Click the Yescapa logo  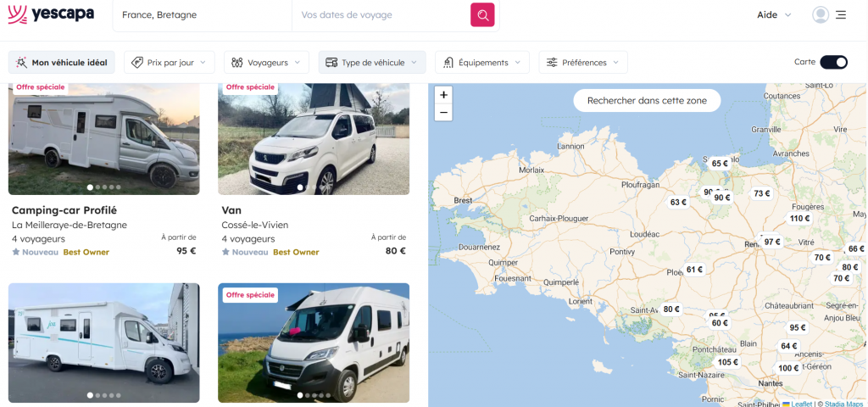click(51, 14)
